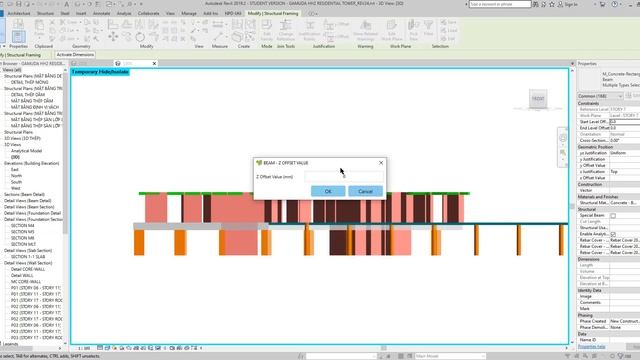This screenshot has height=360, width=640.
Task: Select the {3D} view in Project Browser
Action: tap(15, 157)
